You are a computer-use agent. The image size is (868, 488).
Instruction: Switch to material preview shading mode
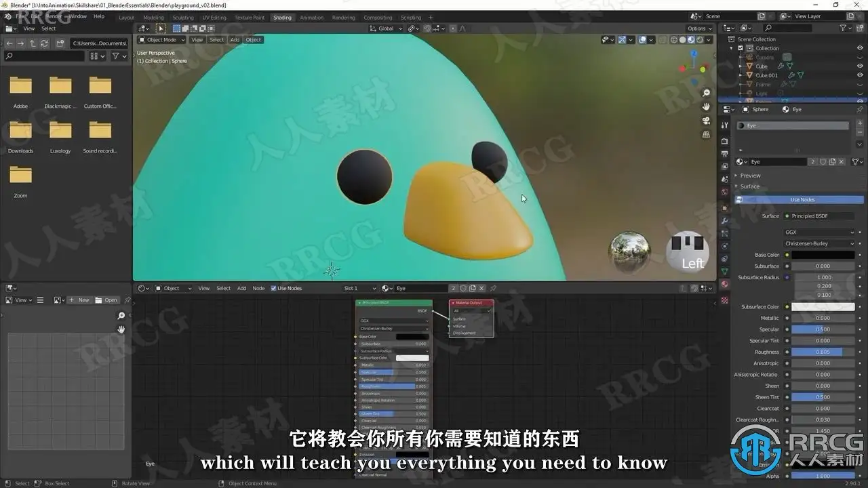click(691, 39)
